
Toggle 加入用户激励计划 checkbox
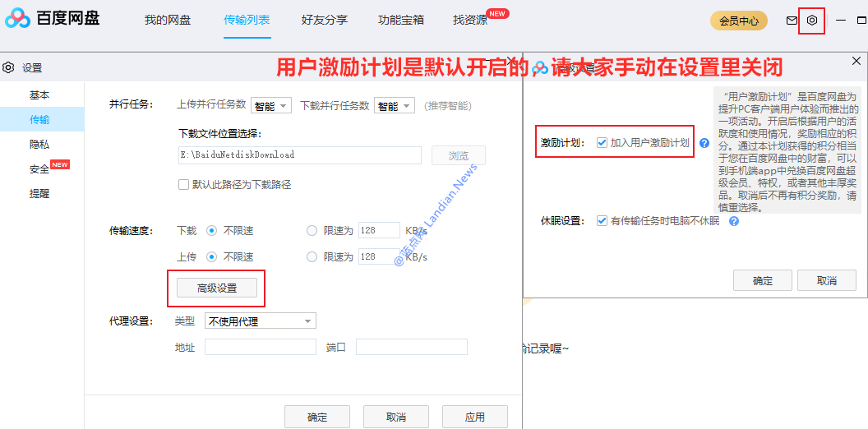602,143
